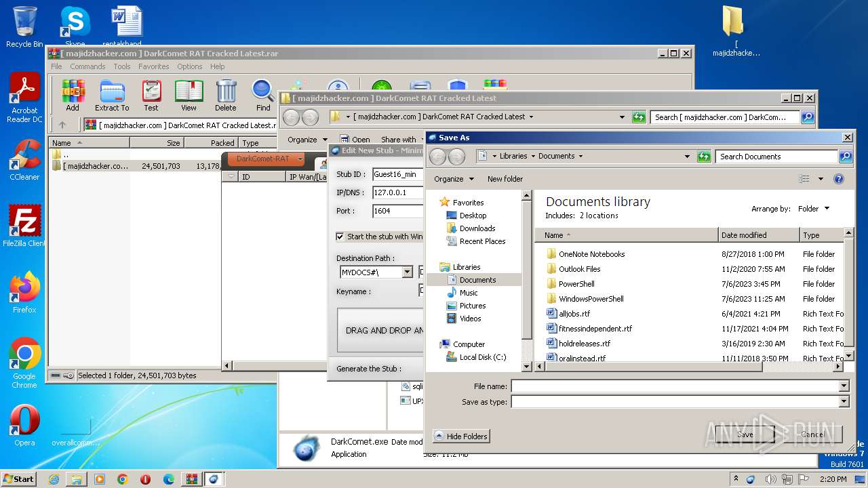Click horizontal scrollbar in file list

pos(654,367)
